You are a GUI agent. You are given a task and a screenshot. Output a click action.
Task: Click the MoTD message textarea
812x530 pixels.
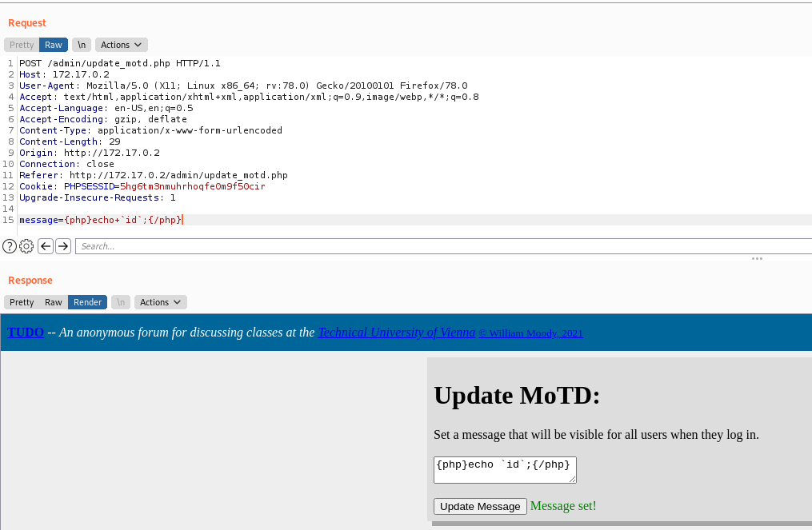click(505, 470)
